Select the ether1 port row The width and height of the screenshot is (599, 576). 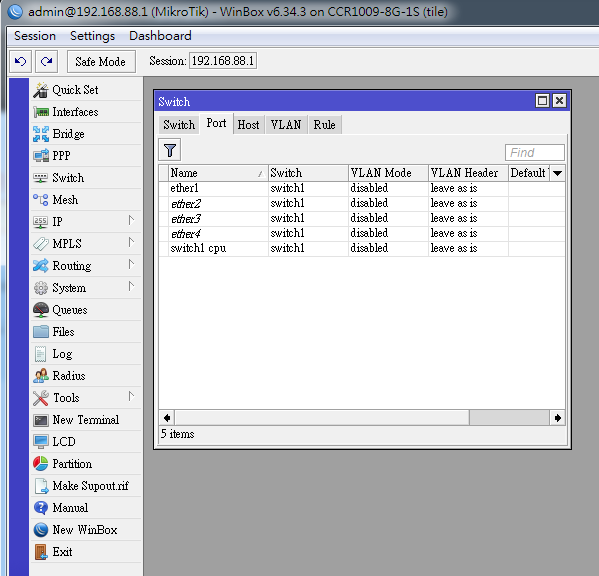click(x=362, y=188)
